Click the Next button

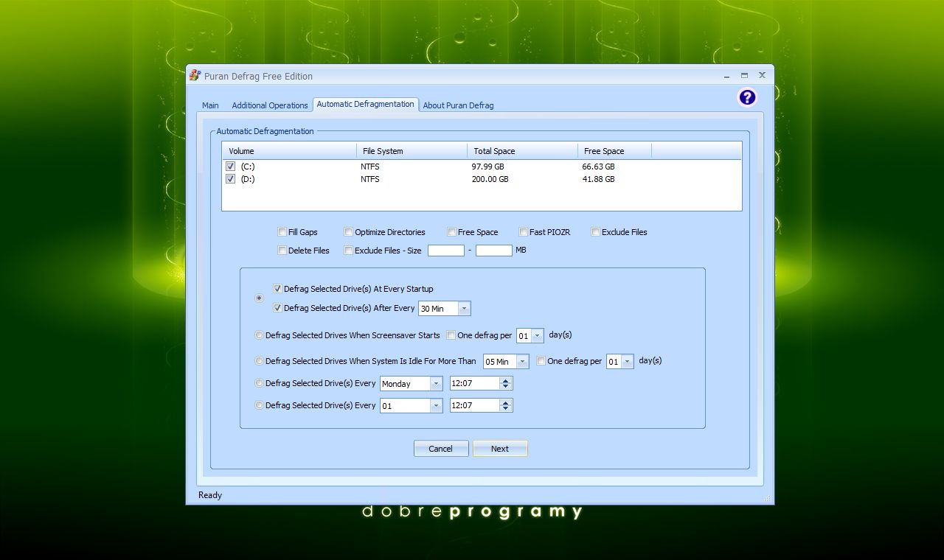500,449
